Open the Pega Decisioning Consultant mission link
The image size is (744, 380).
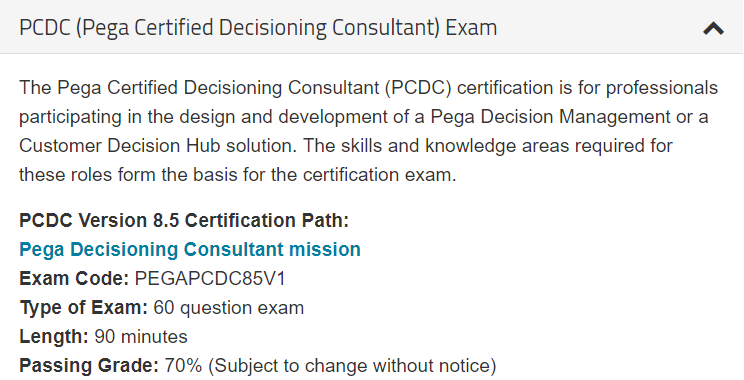(190, 250)
